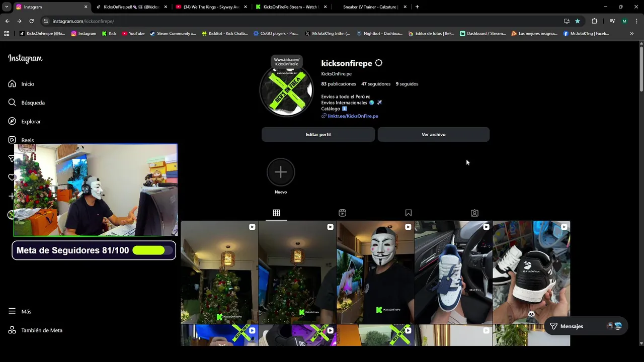Open the kicksonfirepe profile picture

(x=286, y=91)
